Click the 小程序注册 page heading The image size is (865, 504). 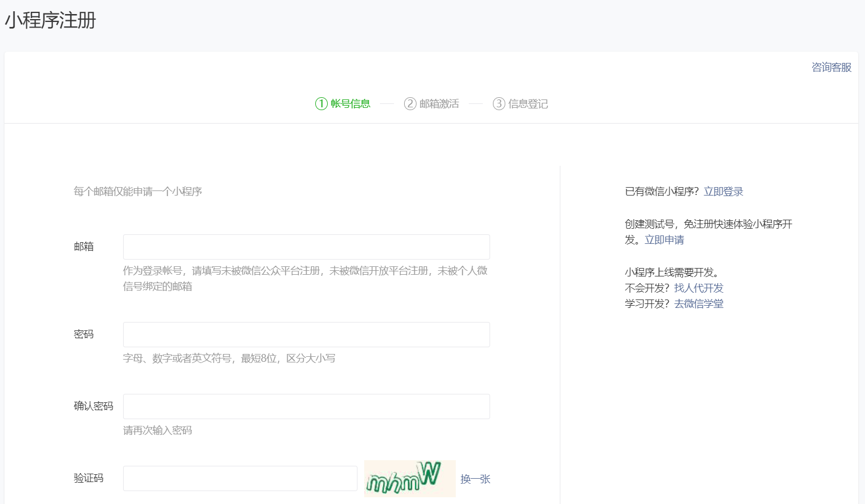tap(51, 20)
